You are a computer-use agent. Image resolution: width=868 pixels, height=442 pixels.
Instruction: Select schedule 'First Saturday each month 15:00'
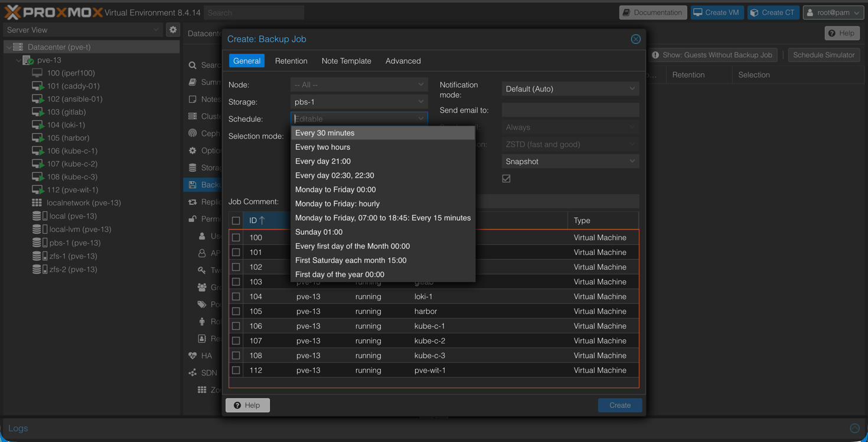pyautogui.click(x=383, y=260)
